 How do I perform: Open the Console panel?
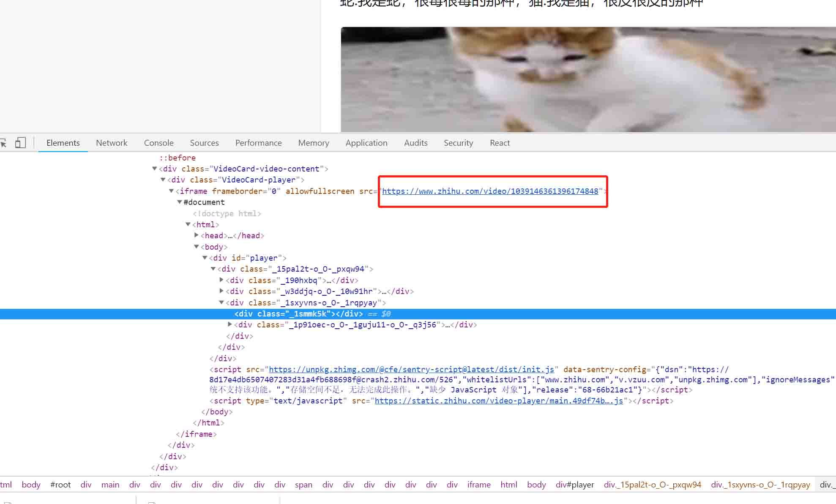click(x=158, y=143)
